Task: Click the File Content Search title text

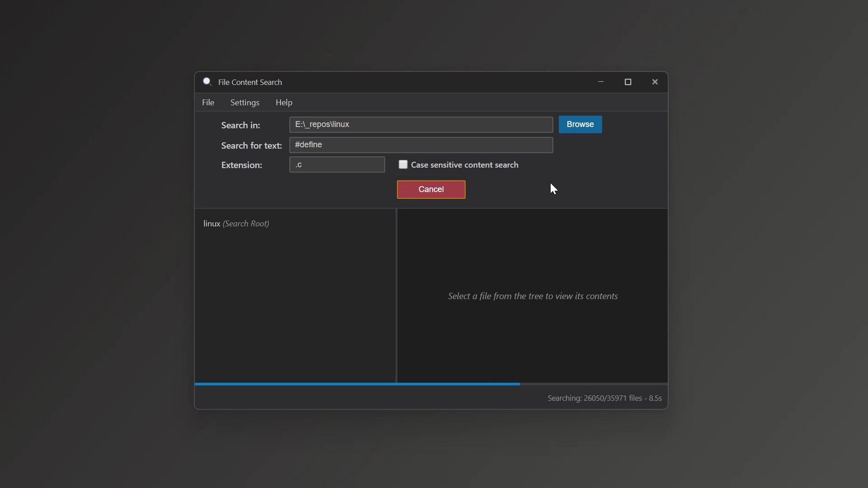Action: click(x=250, y=82)
